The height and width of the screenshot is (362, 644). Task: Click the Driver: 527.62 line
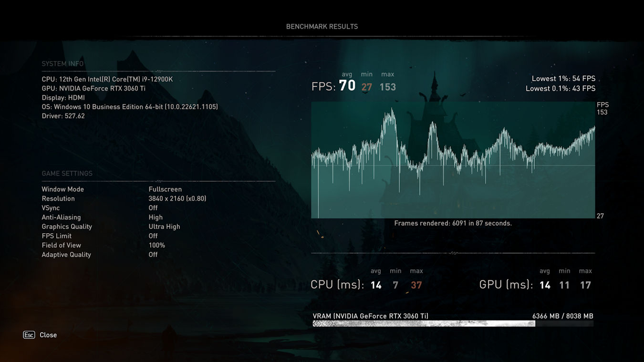[63, 116]
